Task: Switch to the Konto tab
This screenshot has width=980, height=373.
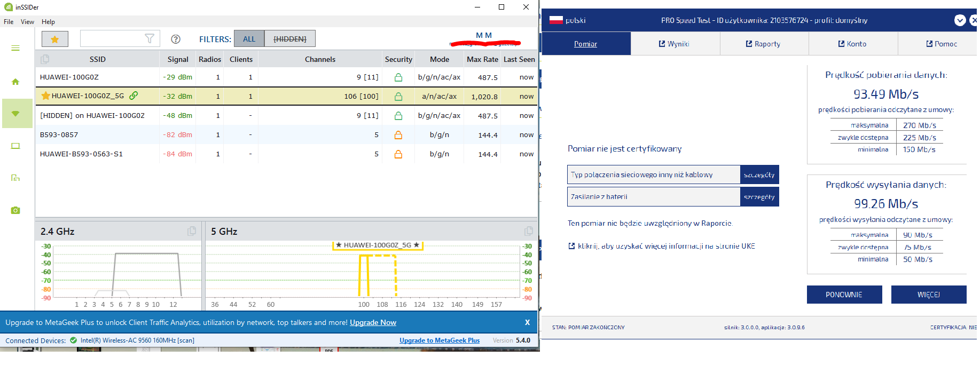Action: pos(853,44)
